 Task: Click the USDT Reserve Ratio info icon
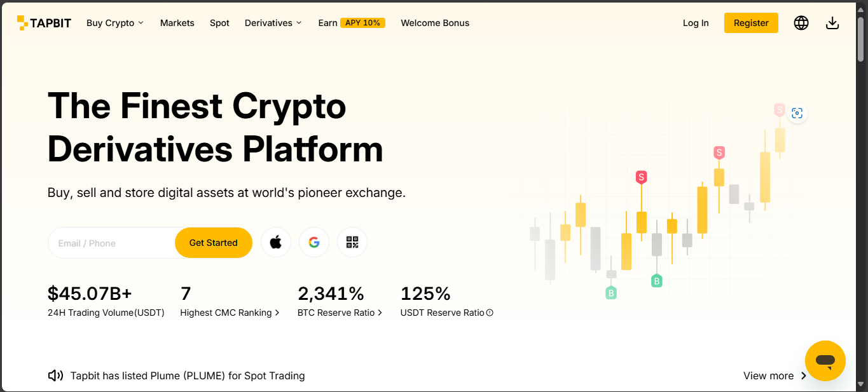coord(490,313)
